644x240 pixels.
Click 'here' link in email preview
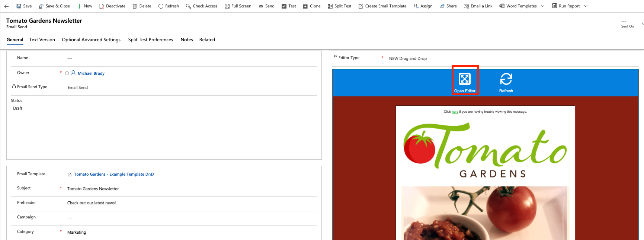point(455,112)
